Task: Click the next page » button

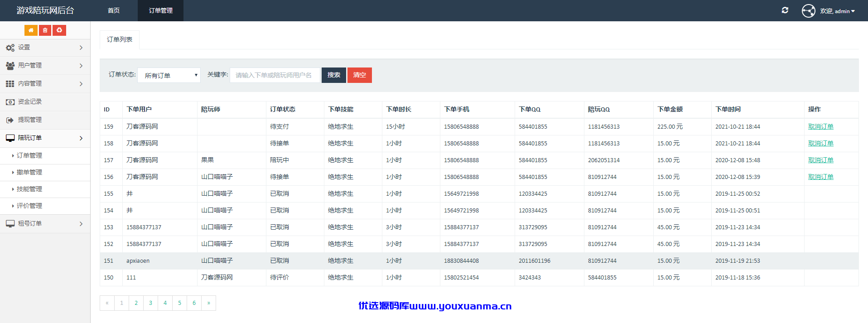Action: pyautogui.click(x=208, y=303)
